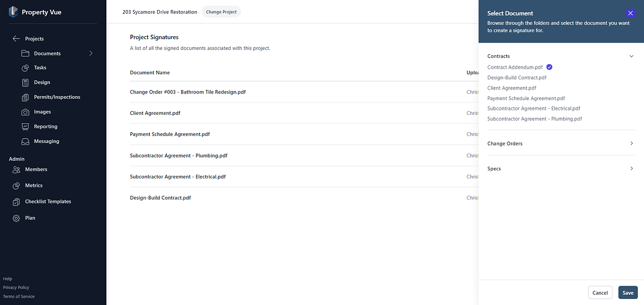644x305 pixels.
Task: Click the Change Orders folder label
Action: pyautogui.click(x=505, y=143)
